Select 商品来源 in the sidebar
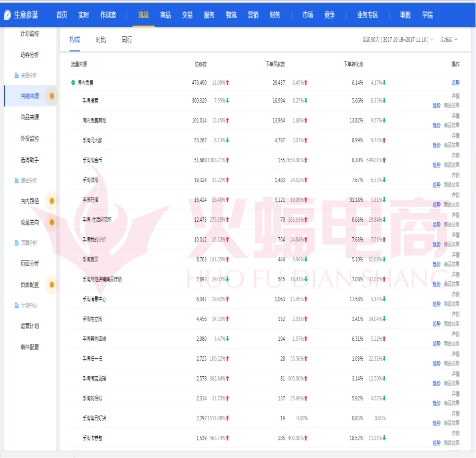 pyautogui.click(x=30, y=118)
